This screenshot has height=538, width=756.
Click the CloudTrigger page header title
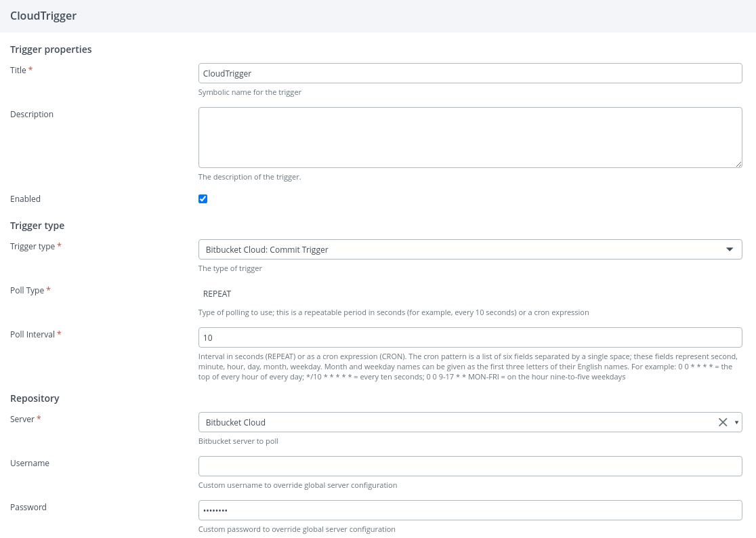[x=43, y=16]
